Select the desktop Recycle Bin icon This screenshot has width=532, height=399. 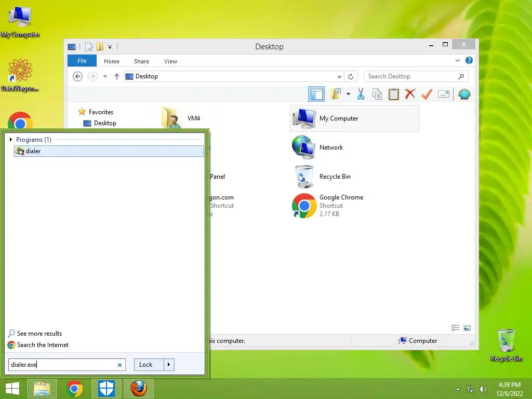click(506, 345)
